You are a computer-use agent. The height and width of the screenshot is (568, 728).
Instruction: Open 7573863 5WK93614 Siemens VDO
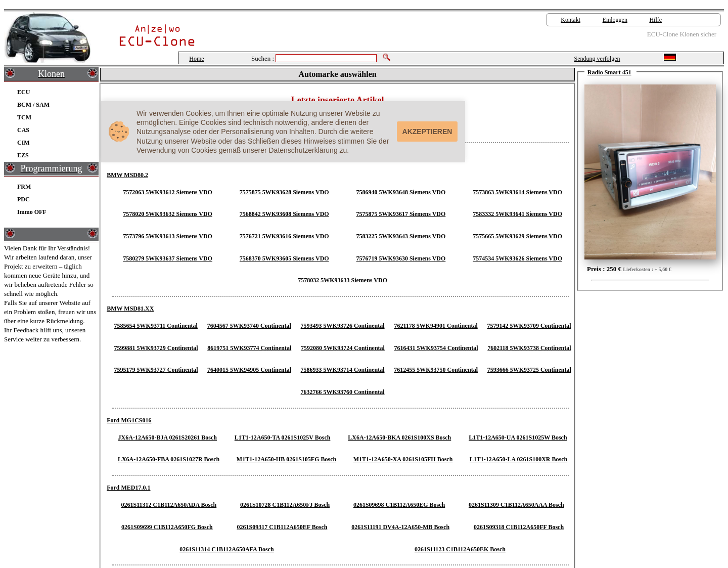[517, 192]
